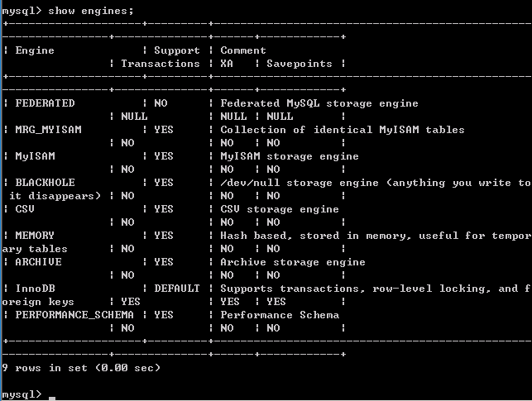532x401 pixels.
Task: Click the 'Federated MySQL storage engine' comment
Action: pos(319,103)
